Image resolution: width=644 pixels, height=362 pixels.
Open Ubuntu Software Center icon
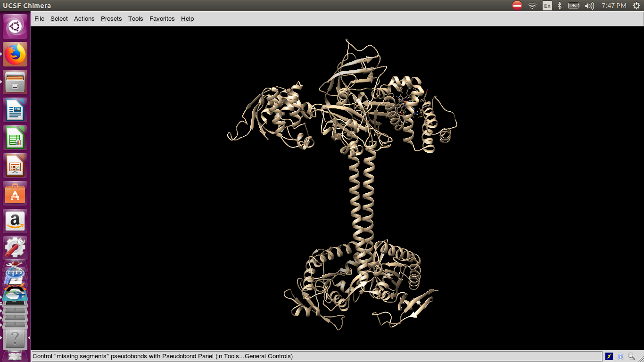pyautogui.click(x=16, y=194)
